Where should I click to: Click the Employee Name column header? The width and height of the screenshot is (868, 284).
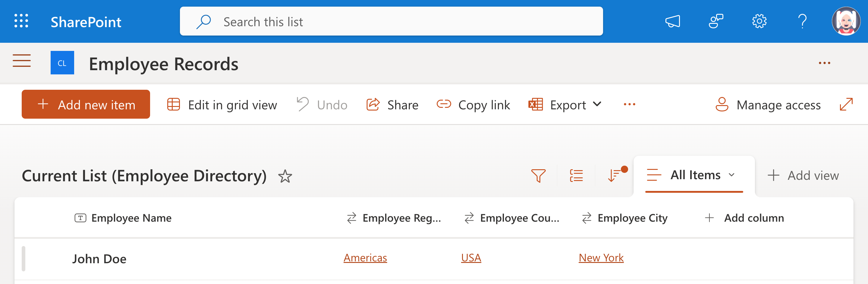point(123,218)
